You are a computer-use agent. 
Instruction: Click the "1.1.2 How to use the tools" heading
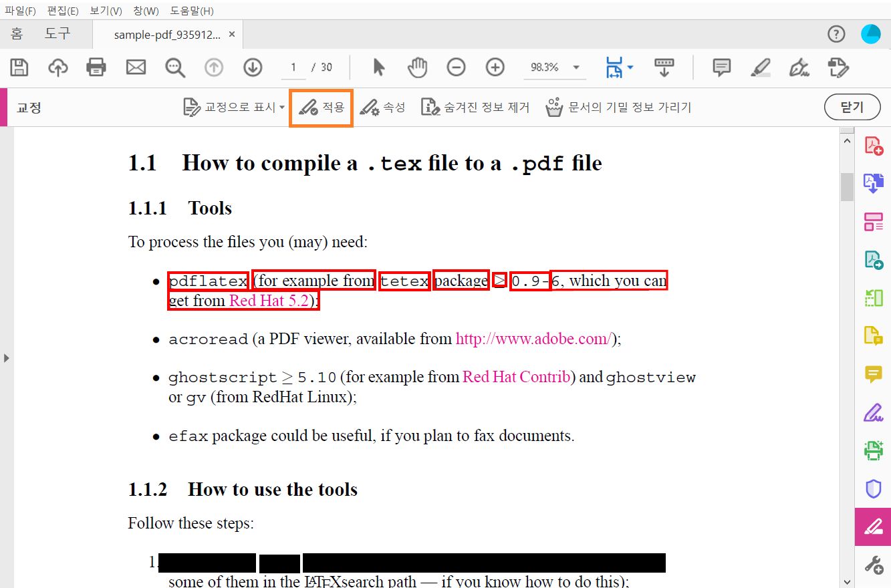[243, 489]
